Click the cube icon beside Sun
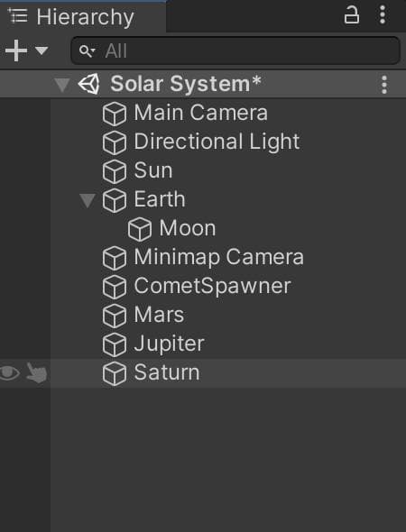Viewport: 406px width, 532px height. [x=115, y=171]
